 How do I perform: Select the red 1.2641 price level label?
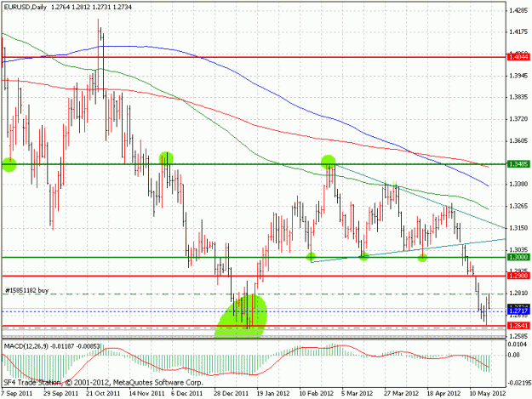pos(518,326)
